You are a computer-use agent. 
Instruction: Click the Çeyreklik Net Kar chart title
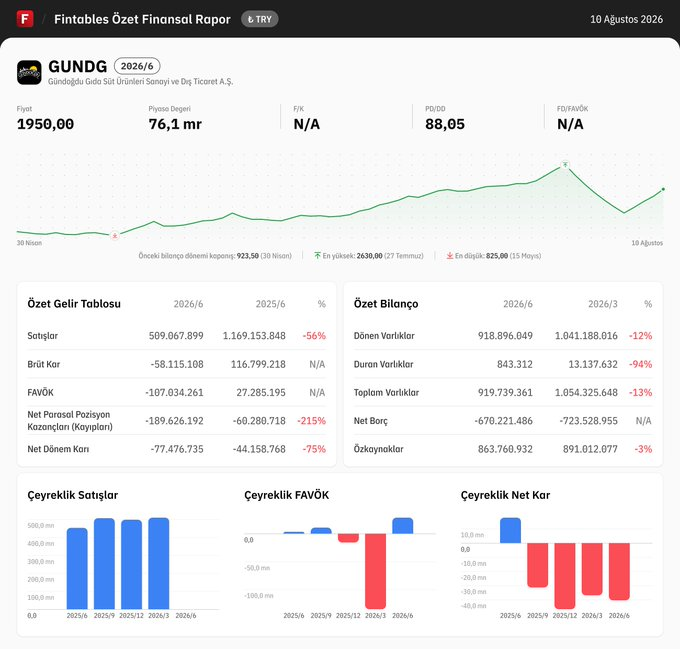[x=505, y=495]
